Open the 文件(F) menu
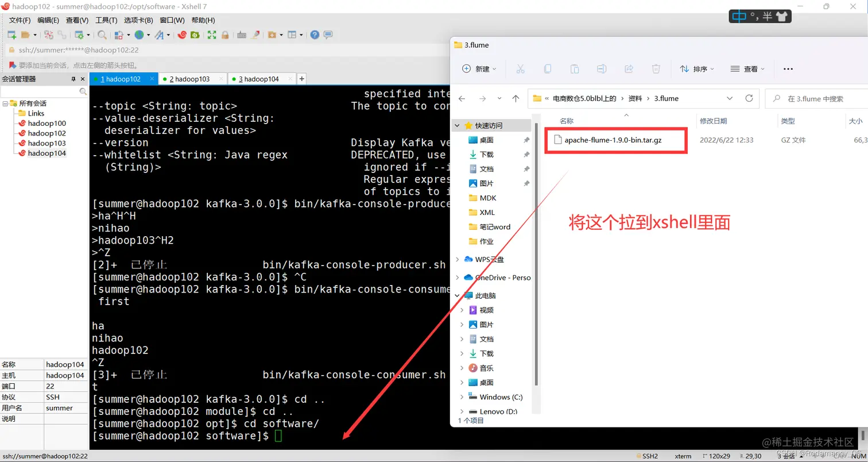 (20, 20)
